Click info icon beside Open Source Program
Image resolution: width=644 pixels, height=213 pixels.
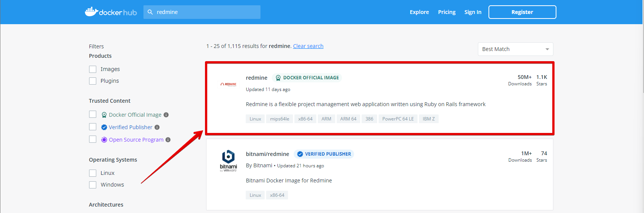coord(168,140)
